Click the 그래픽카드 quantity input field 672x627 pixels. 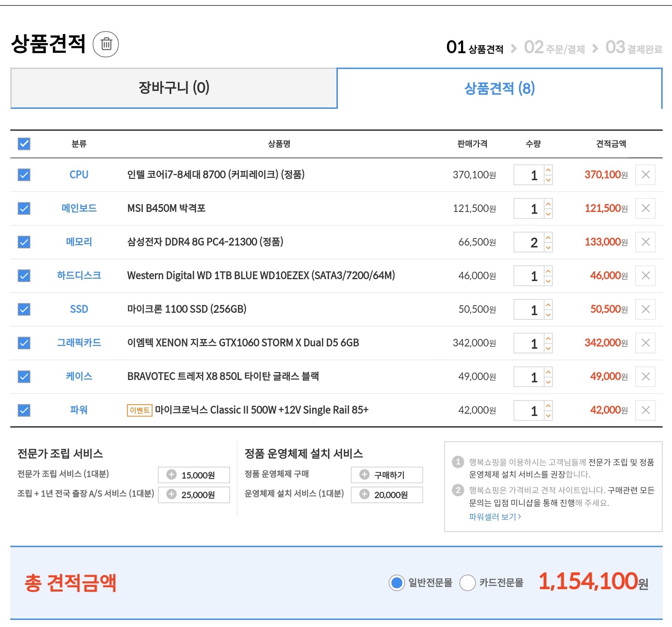[x=529, y=343]
